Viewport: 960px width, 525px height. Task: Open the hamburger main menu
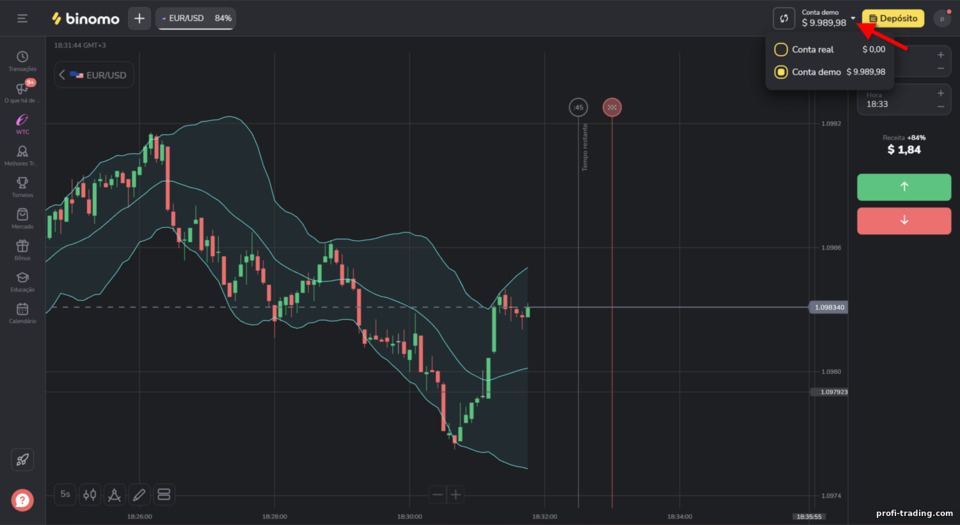[22, 18]
